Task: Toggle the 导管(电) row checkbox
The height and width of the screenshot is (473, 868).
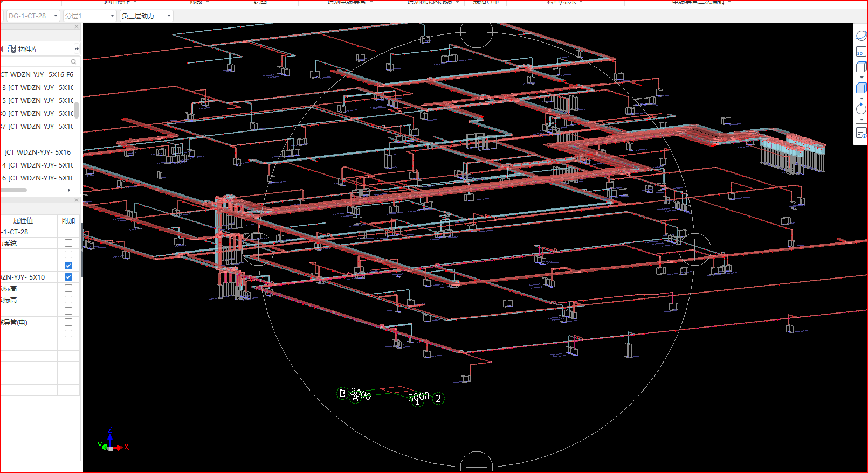Action: (68, 322)
